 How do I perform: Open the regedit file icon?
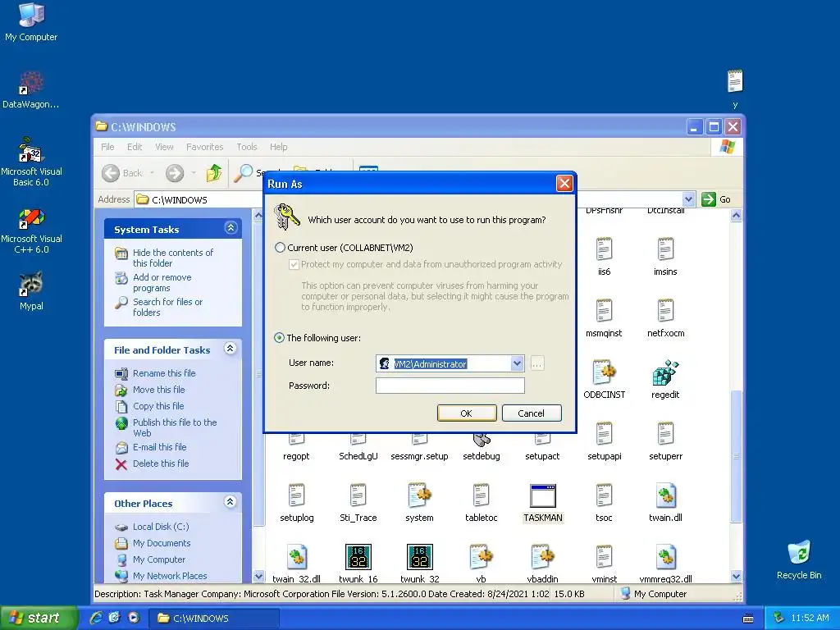coord(665,373)
